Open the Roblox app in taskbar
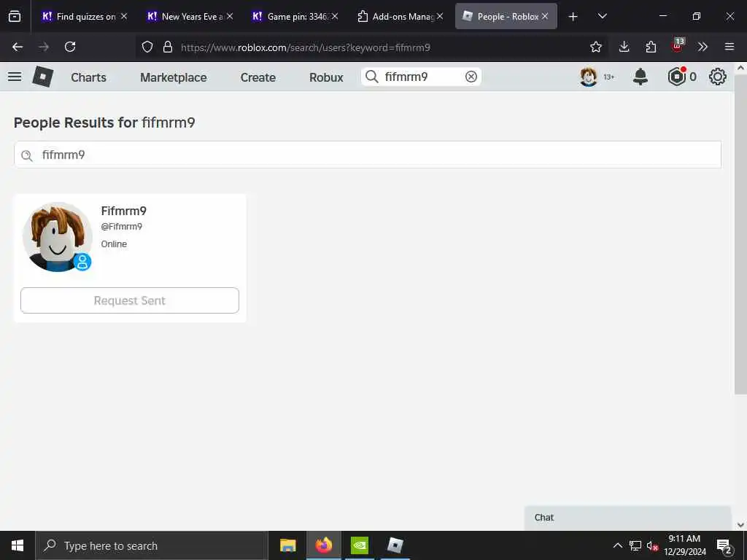This screenshot has width=747, height=560. pos(395,545)
